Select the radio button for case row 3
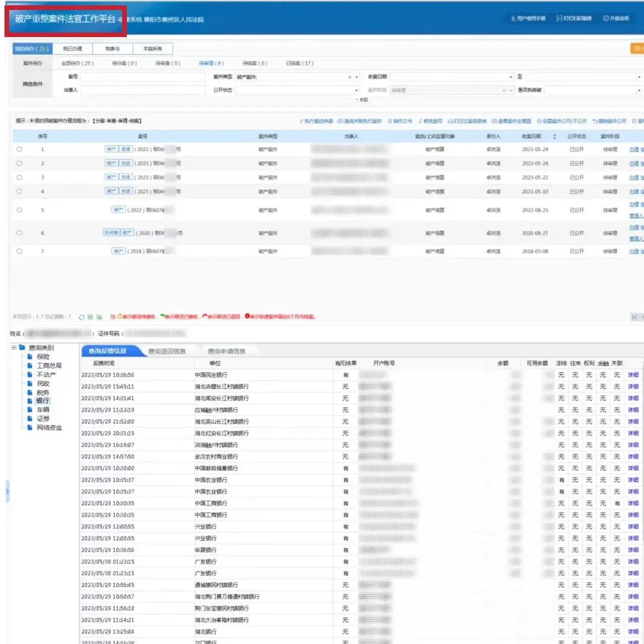The image size is (644, 644). [x=19, y=178]
